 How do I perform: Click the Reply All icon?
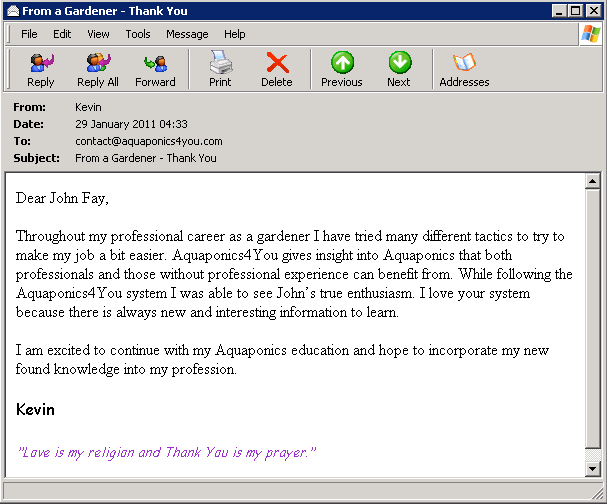98,70
